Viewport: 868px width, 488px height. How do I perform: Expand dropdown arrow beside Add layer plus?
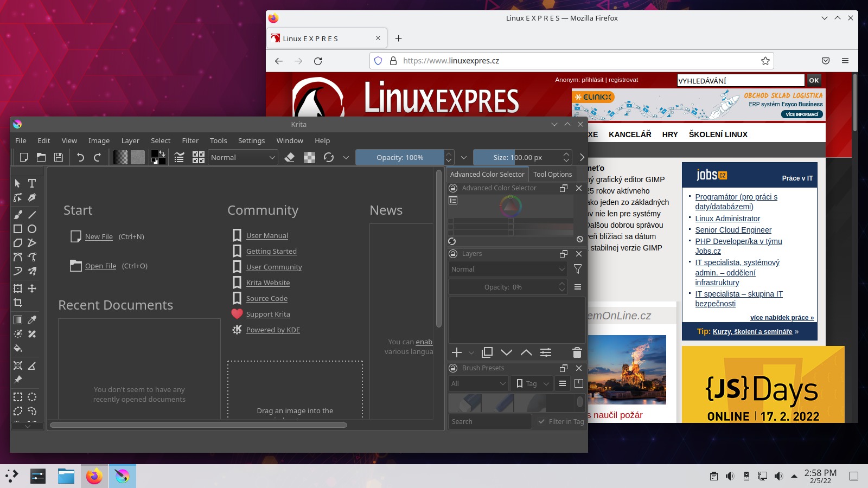pos(471,353)
